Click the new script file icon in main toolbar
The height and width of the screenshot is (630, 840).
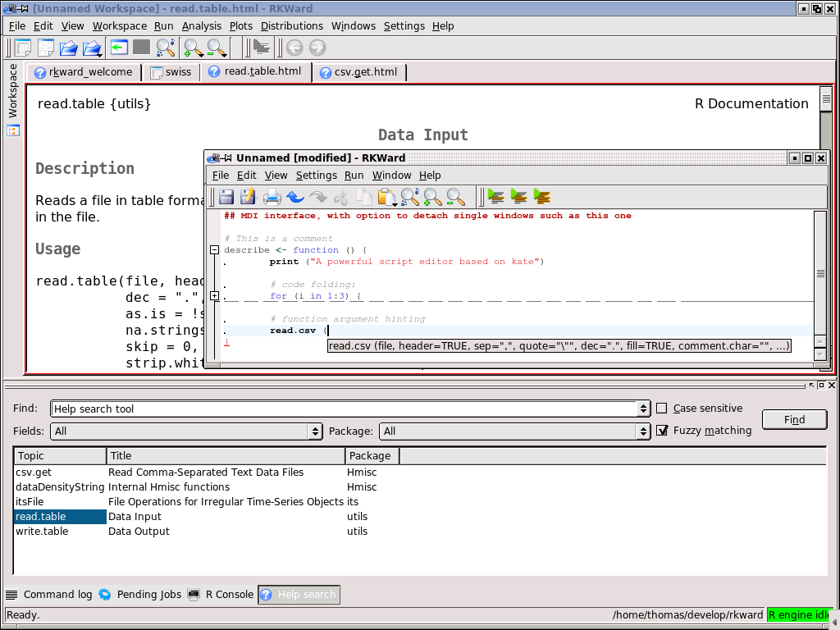(46, 48)
